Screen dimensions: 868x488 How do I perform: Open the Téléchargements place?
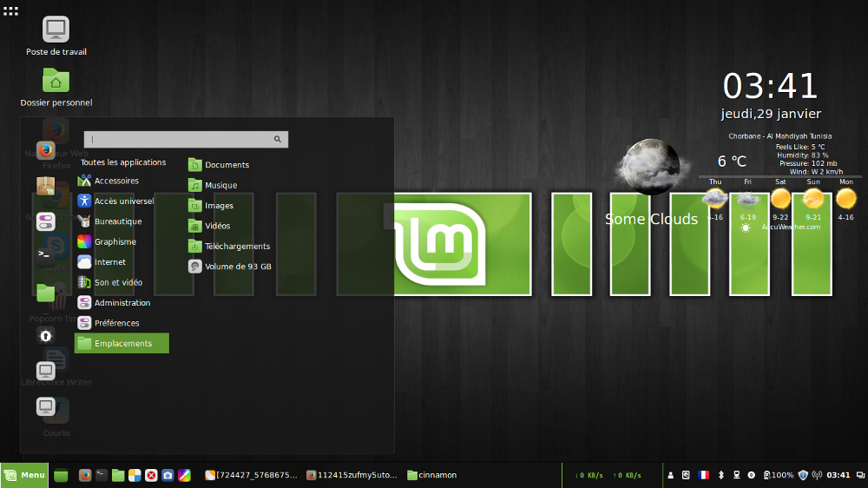[229, 247]
